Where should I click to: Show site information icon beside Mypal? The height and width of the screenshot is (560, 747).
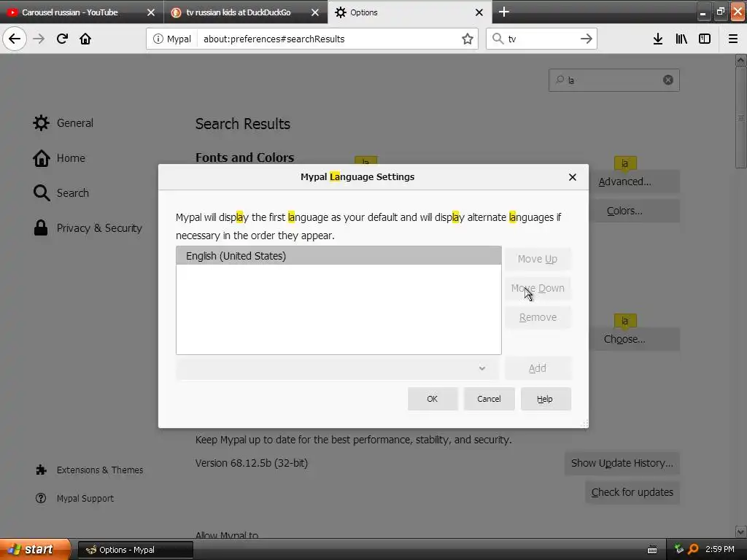[158, 39]
